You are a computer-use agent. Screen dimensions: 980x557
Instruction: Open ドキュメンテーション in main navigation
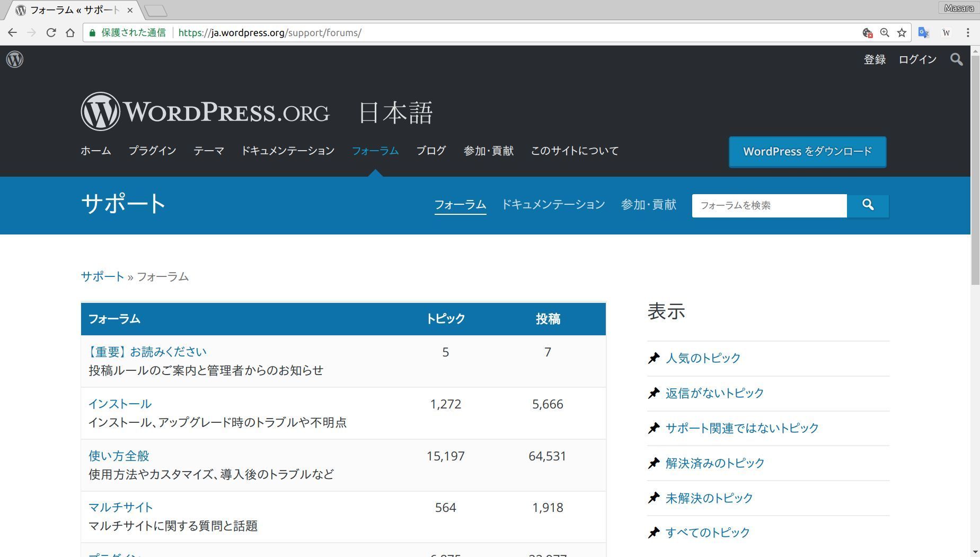[x=288, y=151]
